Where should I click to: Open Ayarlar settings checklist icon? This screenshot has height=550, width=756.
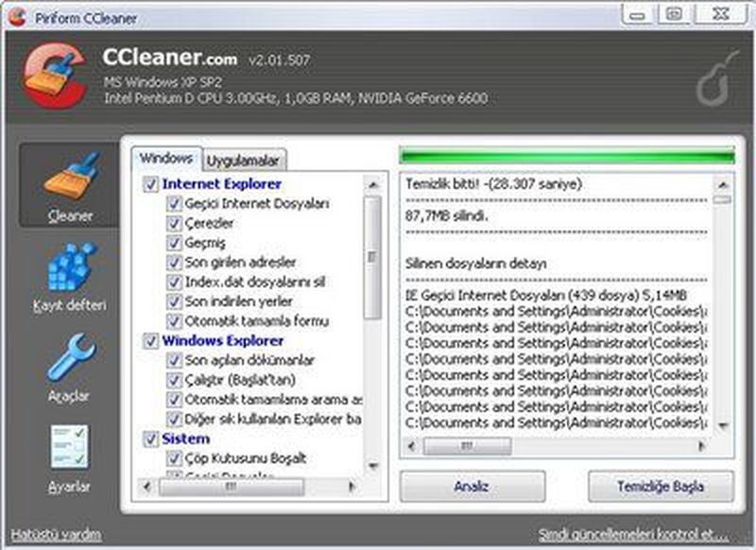[x=71, y=447]
